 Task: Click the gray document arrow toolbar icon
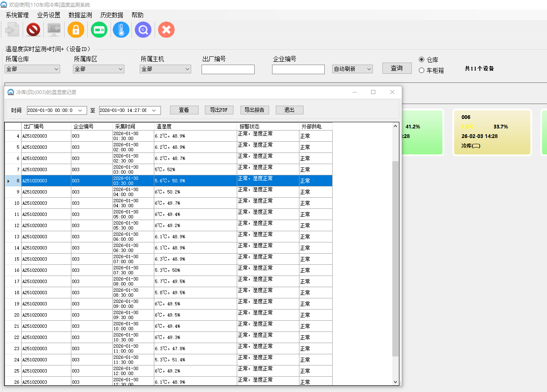click(12, 30)
